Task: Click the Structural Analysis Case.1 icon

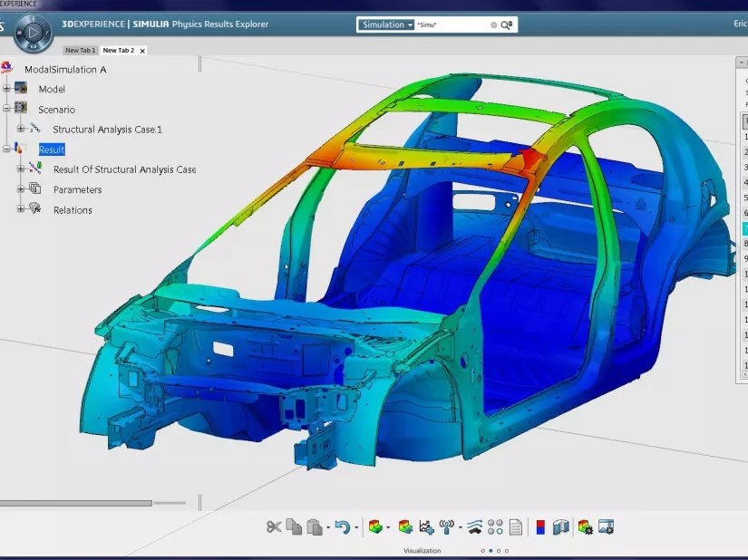Action: tap(35, 128)
